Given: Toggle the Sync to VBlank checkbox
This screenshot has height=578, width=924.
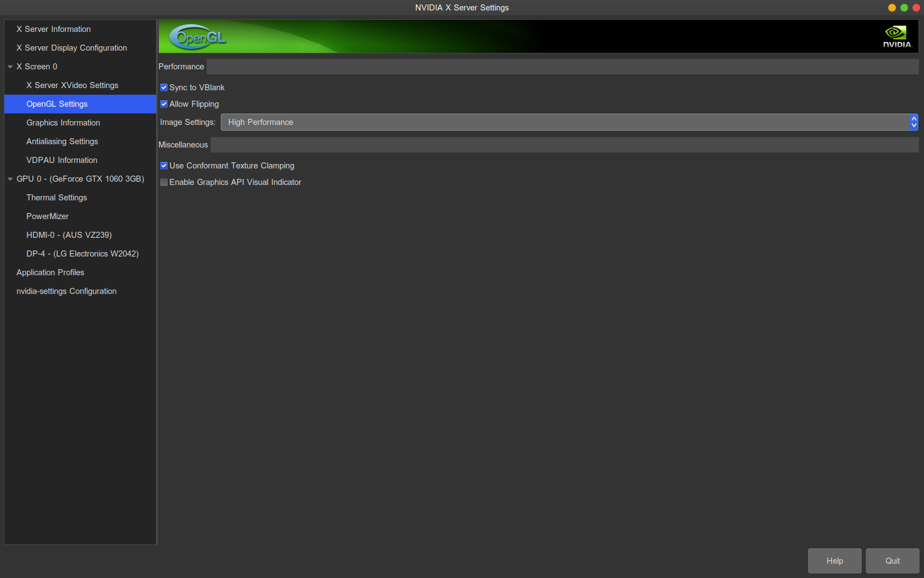Looking at the screenshot, I should (164, 88).
